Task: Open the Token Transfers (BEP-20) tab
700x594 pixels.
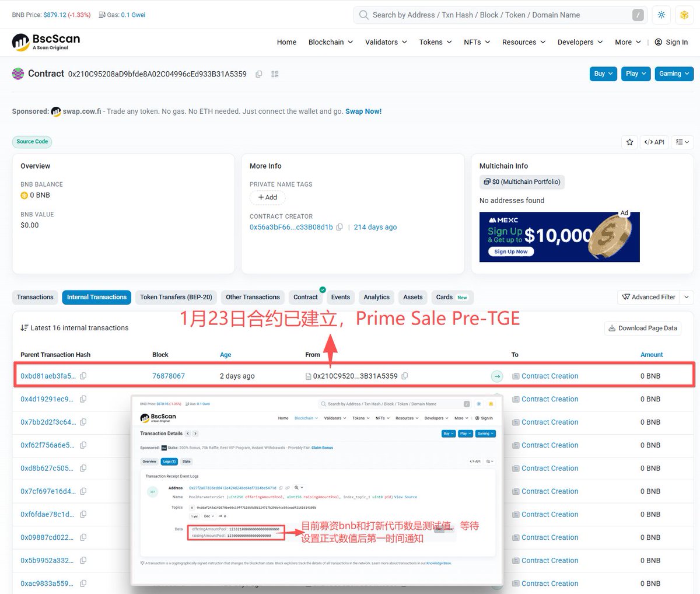Action: [x=176, y=297]
